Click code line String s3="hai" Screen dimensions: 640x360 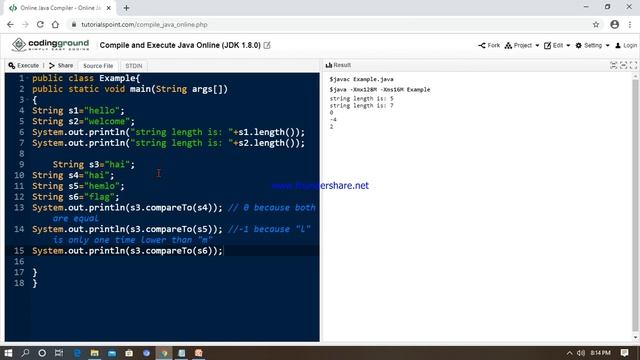[x=93, y=164]
